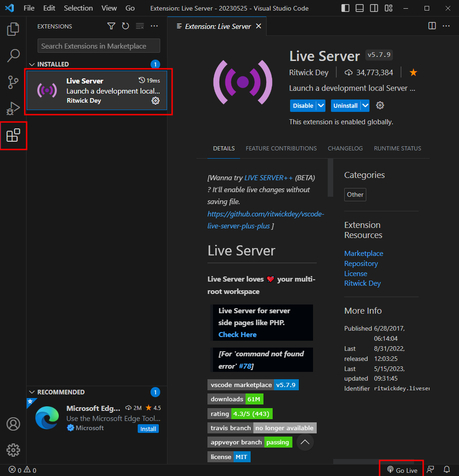This screenshot has height=476, width=459.
Task: Click the Disable button
Action: point(303,105)
